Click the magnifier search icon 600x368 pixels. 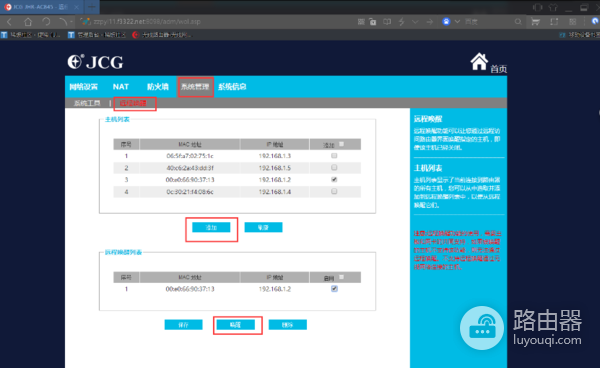coord(518,22)
